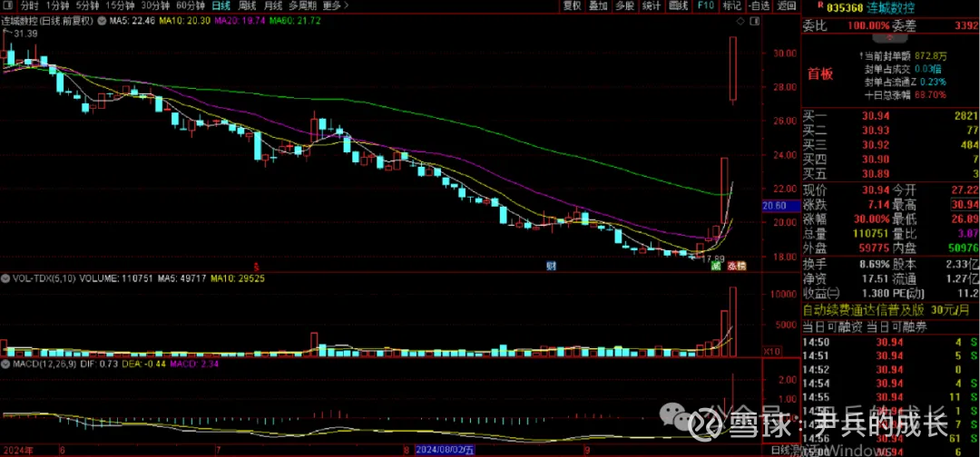Click the 复权 adjustment button

click(x=572, y=6)
